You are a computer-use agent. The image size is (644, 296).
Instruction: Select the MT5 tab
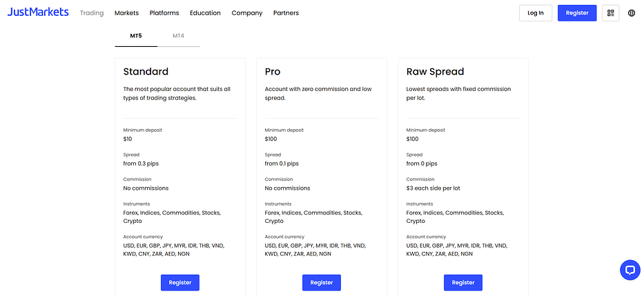click(x=136, y=35)
